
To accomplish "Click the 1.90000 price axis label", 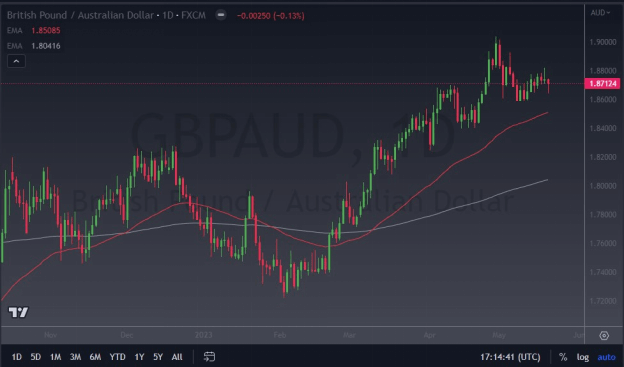I will coord(603,42).
